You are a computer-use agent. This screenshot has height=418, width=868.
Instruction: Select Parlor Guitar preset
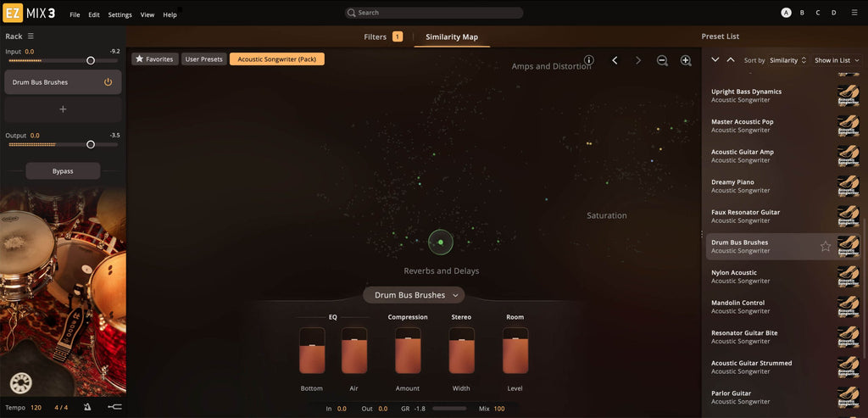(784, 398)
